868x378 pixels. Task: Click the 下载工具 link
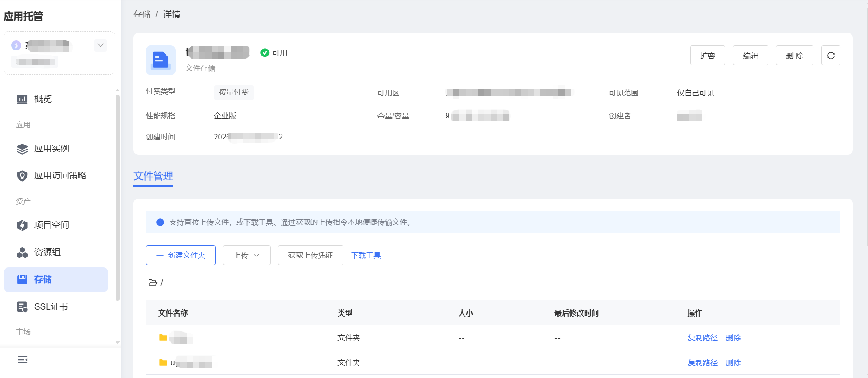(x=366, y=256)
